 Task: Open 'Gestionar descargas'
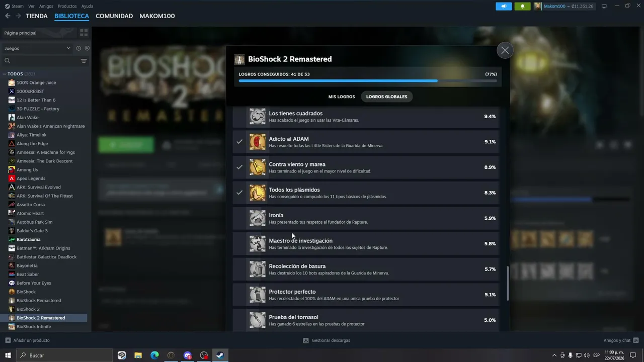click(x=327, y=340)
